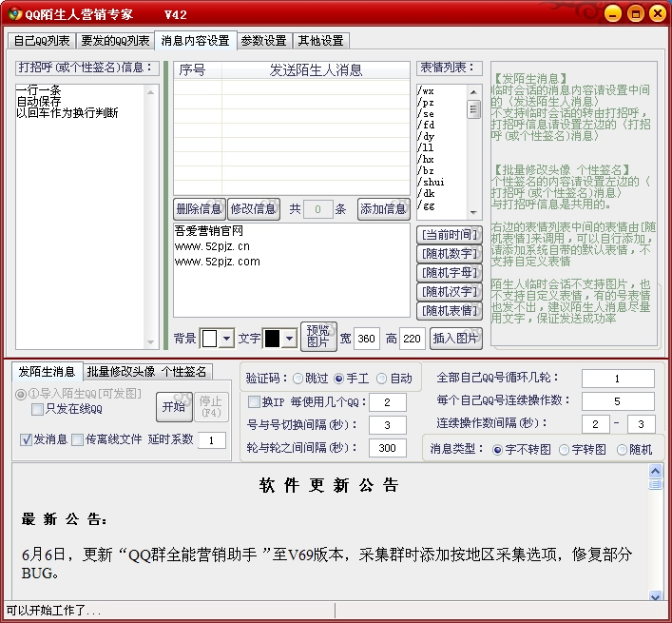Screen dimensions: 672x623
Task: Select 验证码 跳过 radio button
Action: (298, 379)
